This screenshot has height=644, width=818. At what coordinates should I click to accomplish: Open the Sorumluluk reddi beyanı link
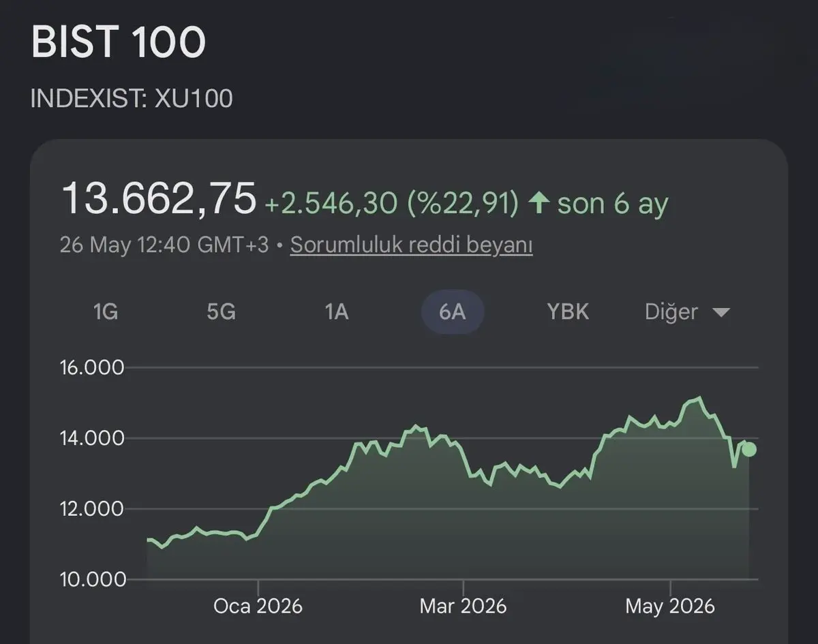[412, 245]
